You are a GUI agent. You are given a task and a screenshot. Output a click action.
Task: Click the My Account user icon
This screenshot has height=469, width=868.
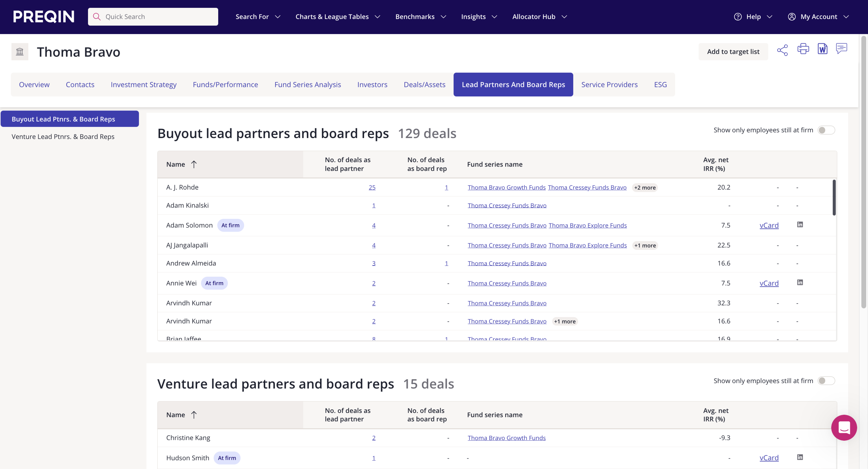tap(791, 16)
